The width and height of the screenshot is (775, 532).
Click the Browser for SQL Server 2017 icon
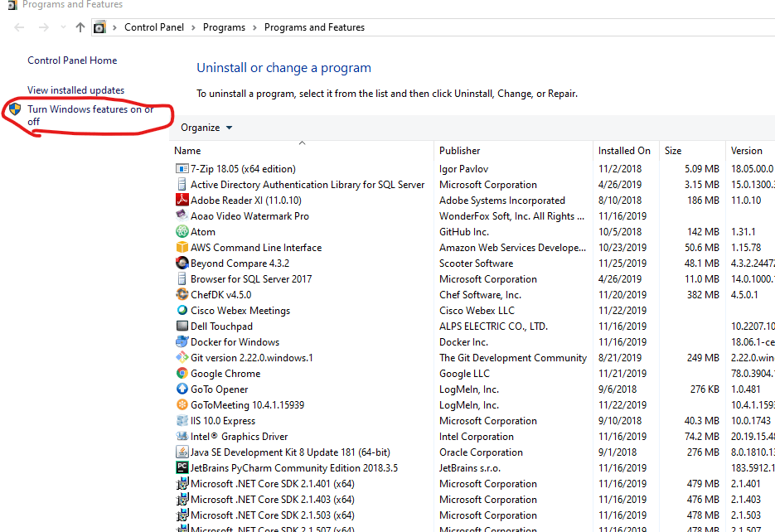point(182,279)
